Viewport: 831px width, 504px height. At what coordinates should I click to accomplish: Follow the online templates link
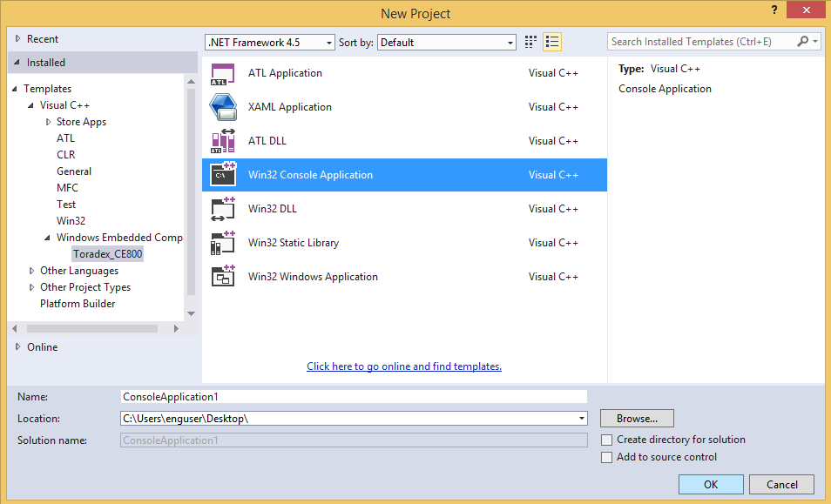[403, 366]
